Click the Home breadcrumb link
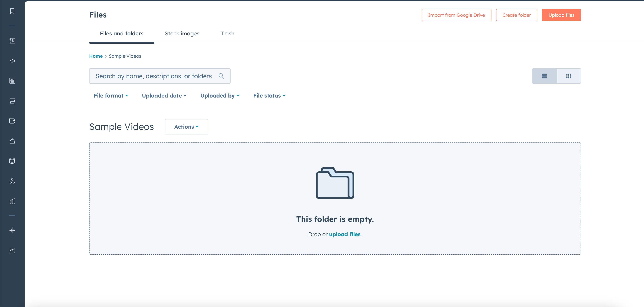 [96, 56]
